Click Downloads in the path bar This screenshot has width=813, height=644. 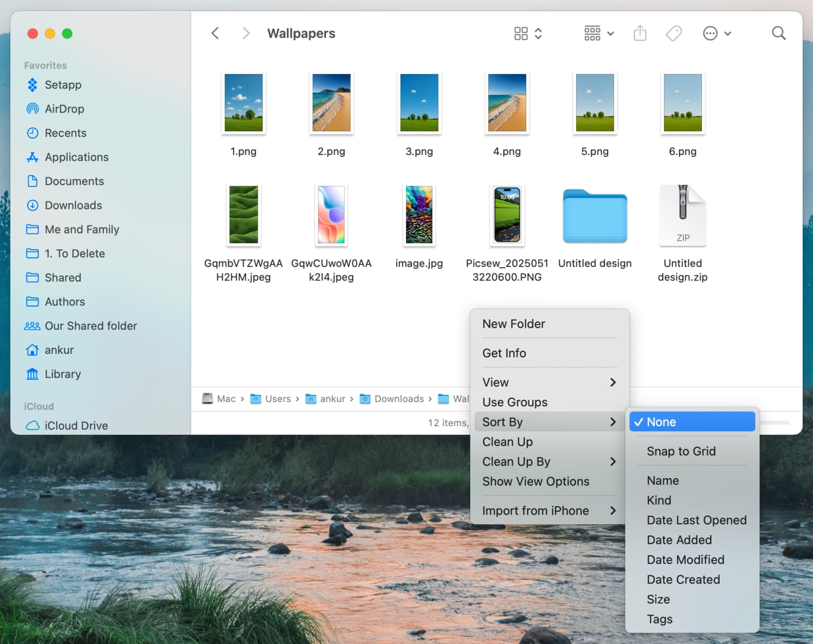click(x=392, y=399)
